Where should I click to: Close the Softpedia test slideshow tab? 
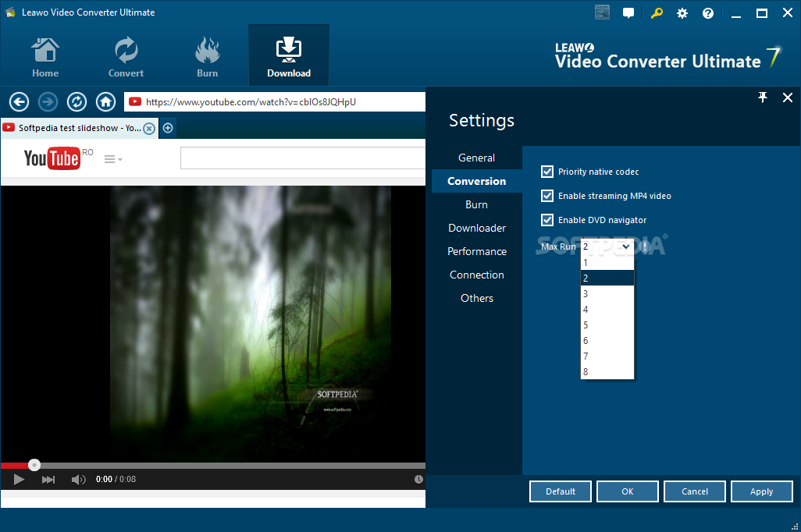149,128
